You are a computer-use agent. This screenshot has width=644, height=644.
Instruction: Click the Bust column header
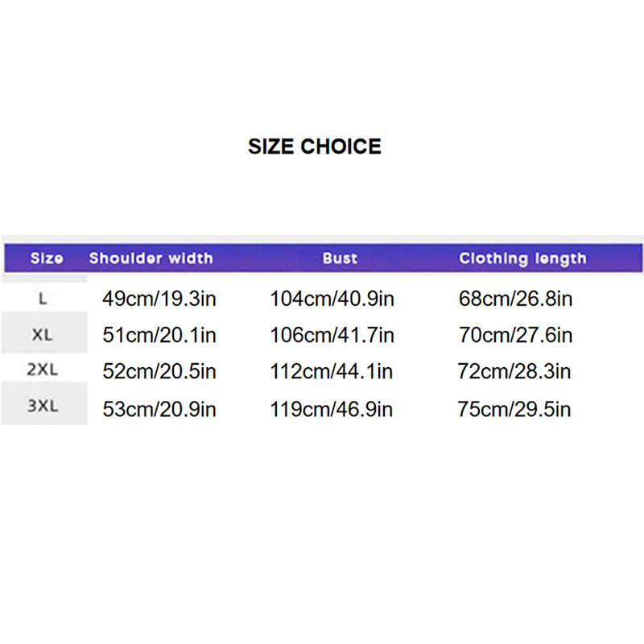(340, 258)
